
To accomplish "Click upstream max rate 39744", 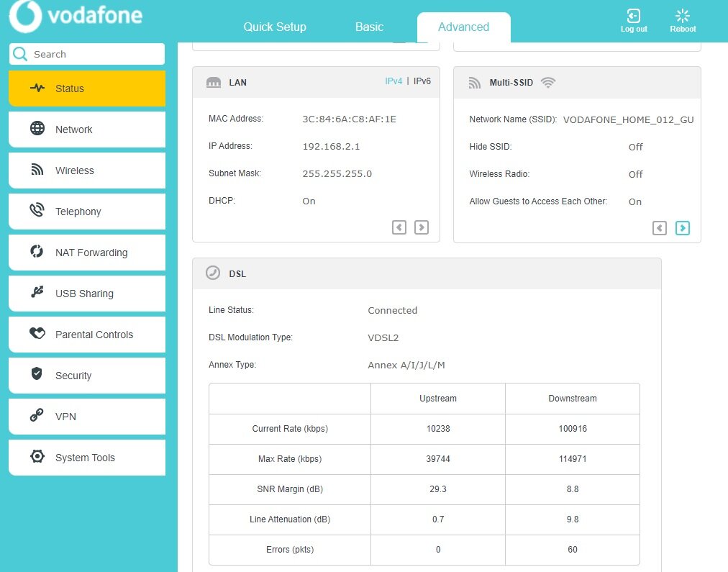I will coord(438,459).
